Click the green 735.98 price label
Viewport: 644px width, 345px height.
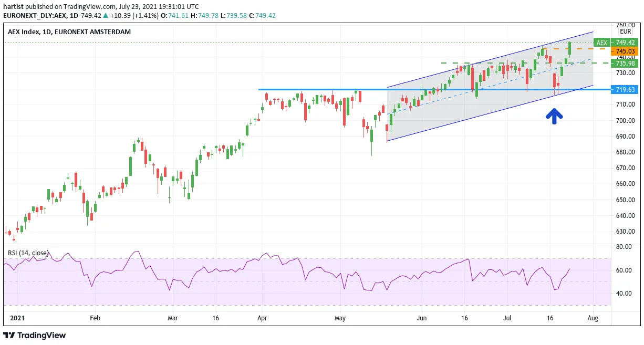(x=625, y=63)
